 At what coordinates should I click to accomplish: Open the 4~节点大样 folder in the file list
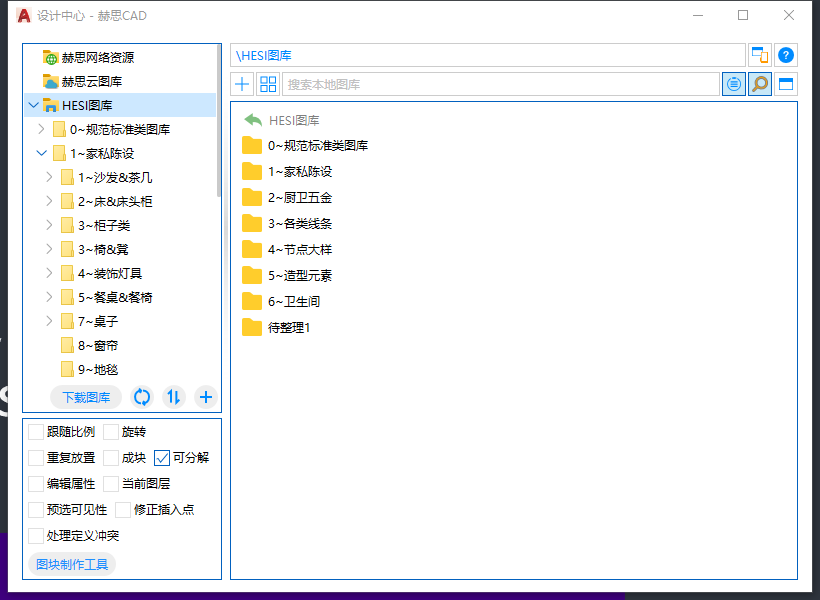pyautogui.click(x=287, y=250)
